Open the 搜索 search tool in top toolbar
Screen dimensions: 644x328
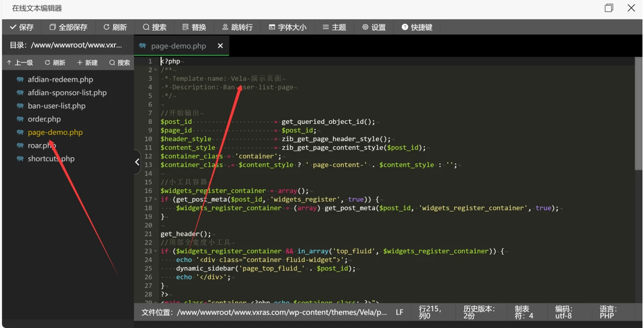(x=155, y=27)
